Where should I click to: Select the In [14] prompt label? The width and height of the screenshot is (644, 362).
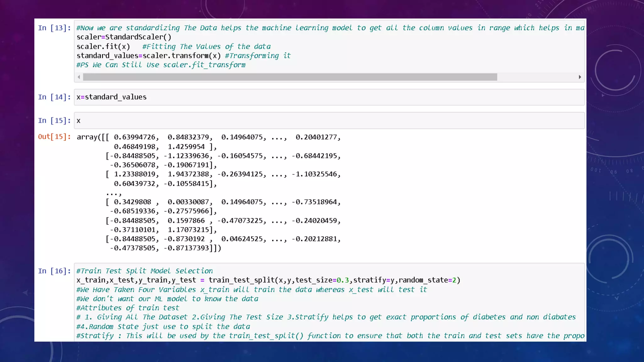coord(54,97)
